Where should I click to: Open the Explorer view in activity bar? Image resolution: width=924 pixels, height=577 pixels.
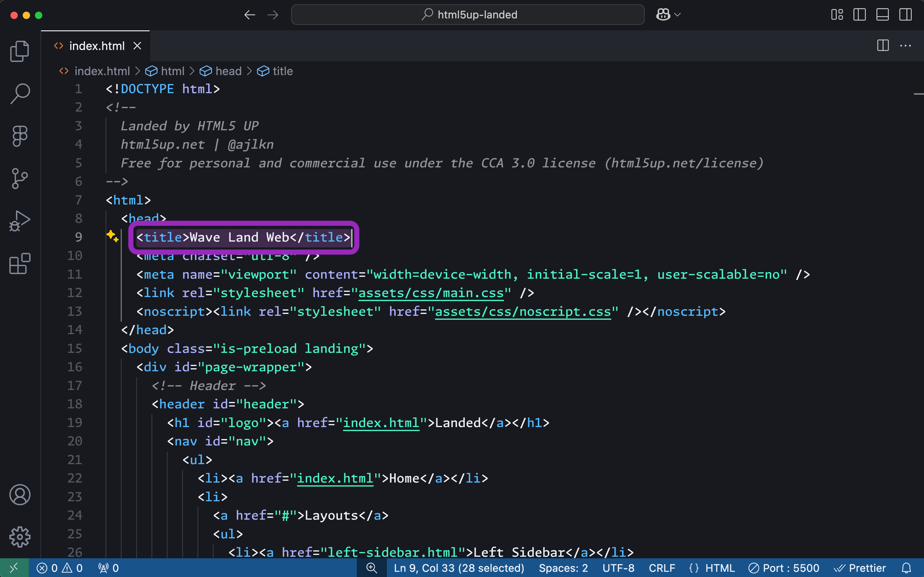[x=20, y=51]
